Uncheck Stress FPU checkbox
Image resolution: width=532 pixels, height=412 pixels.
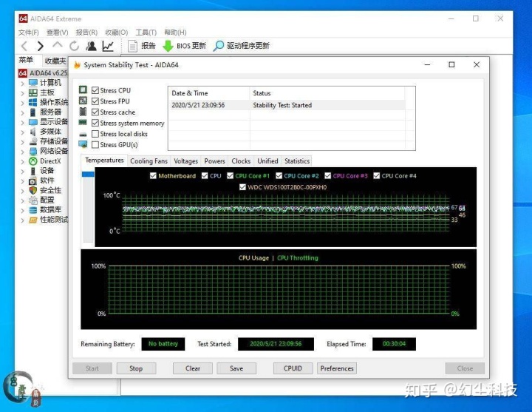[x=95, y=101]
